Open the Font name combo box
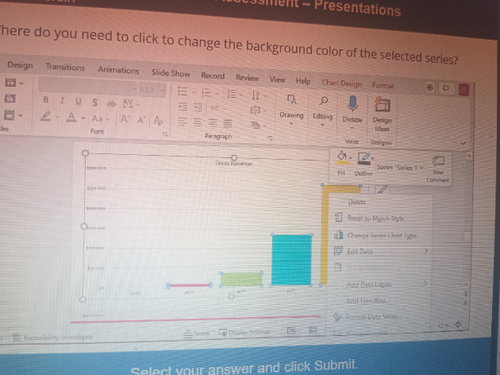 coord(88,86)
